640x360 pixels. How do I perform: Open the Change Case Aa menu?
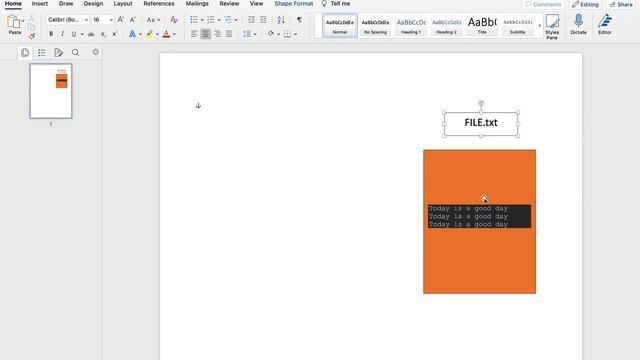point(153,20)
